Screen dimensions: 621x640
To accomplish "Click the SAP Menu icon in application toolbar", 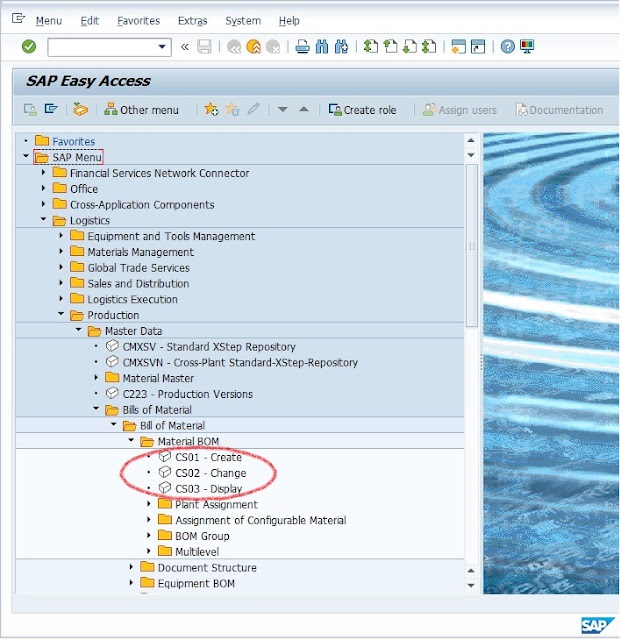I will (x=51, y=109).
